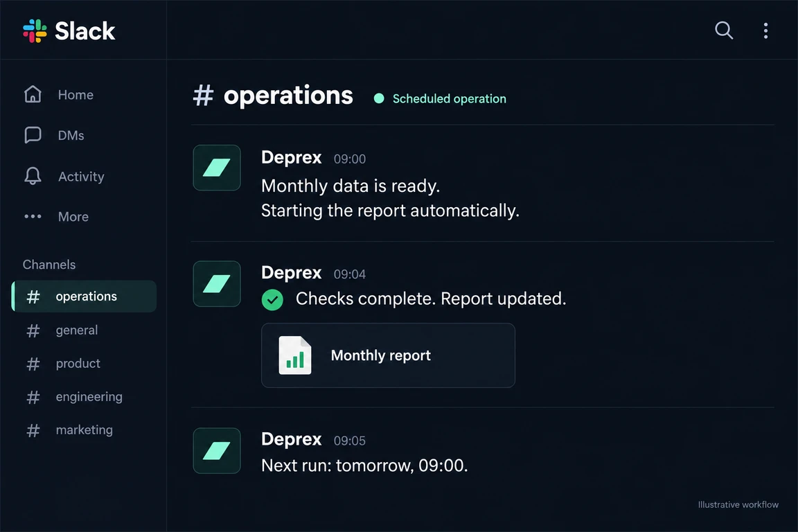Open the Monthly report attachment

[x=389, y=355]
